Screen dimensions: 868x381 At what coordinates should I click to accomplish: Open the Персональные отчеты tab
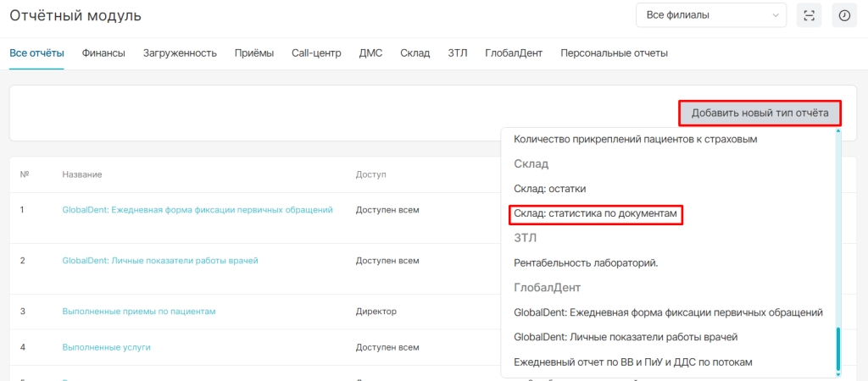614,53
